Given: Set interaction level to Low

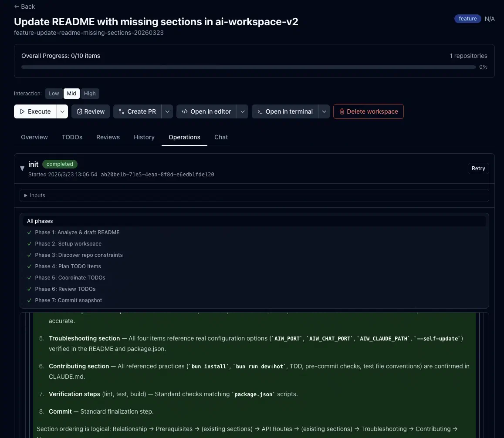Looking at the screenshot, I should point(54,94).
